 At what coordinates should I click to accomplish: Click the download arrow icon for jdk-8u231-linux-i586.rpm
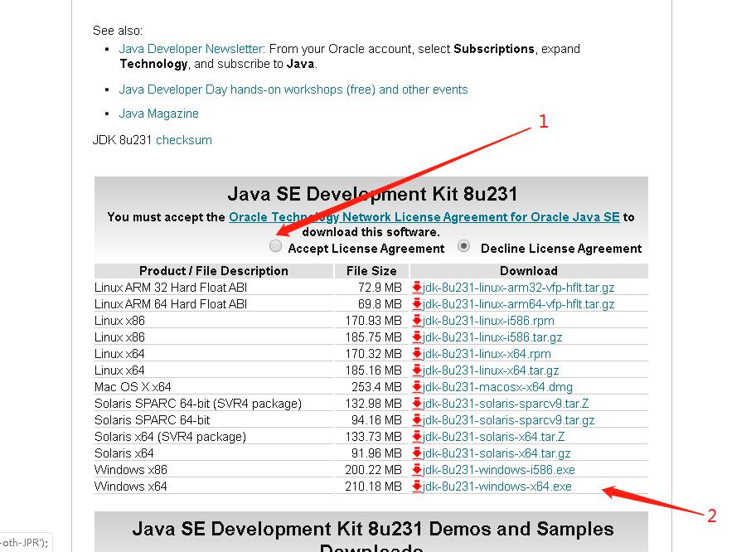point(417,321)
